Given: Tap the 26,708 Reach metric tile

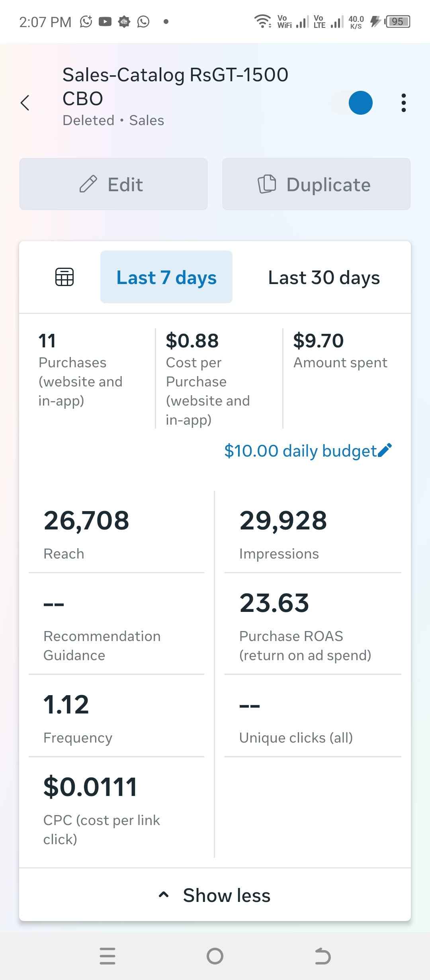Looking at the screenshot, I should pyautogui.click(x=117, y=533).
